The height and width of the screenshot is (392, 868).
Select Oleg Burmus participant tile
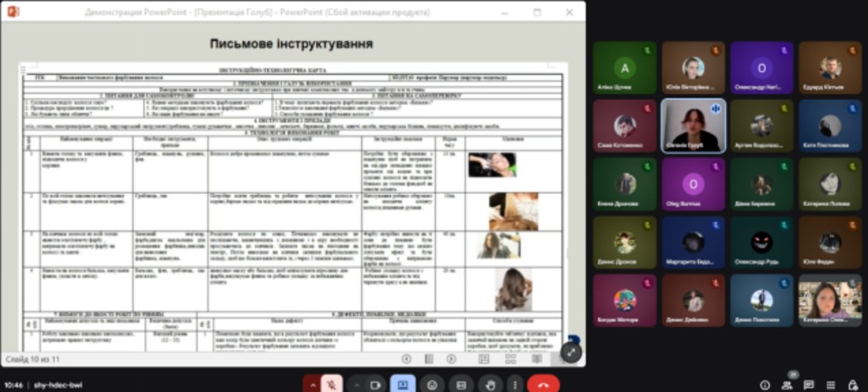pyautogui.click(x=693, y=184)
